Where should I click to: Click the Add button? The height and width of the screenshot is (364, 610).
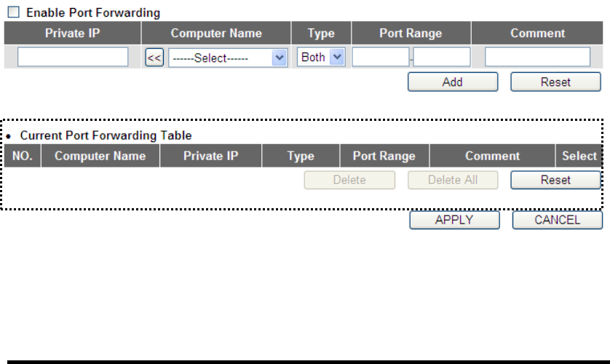click(453, 82)
